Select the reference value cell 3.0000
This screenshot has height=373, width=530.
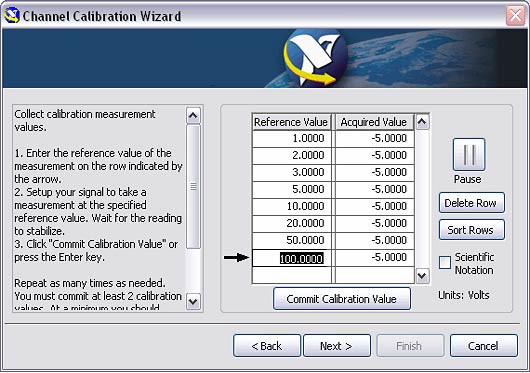tap(292, 172)
